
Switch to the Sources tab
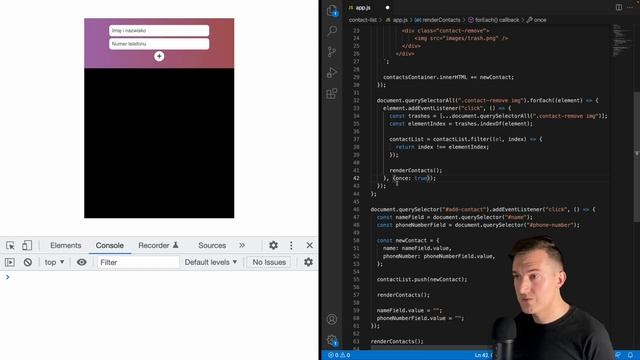pos(212,245)
